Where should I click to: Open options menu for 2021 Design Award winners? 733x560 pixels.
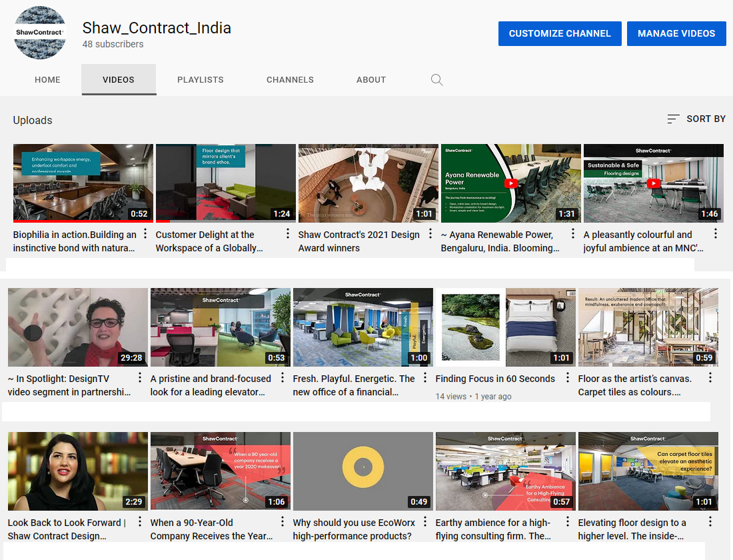coord(430,233)
